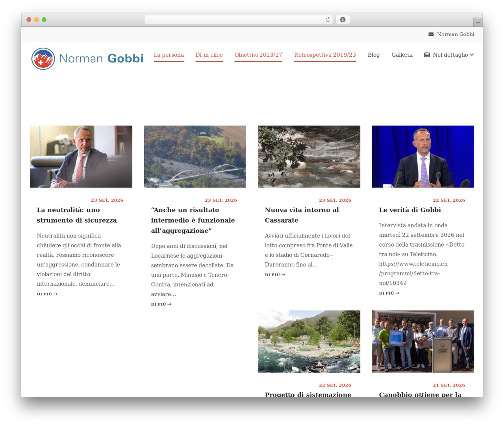This screenshot has height=427, width=504.
Task: Click the Norman Gobbi logo emblem
Action: tap(43, 59)
